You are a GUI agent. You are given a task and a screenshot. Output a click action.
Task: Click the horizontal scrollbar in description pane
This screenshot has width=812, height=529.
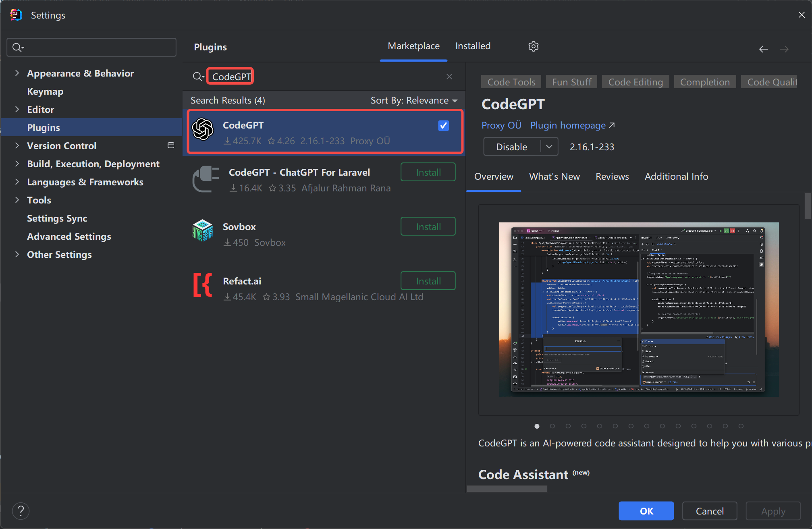click(x=507, y=489)
